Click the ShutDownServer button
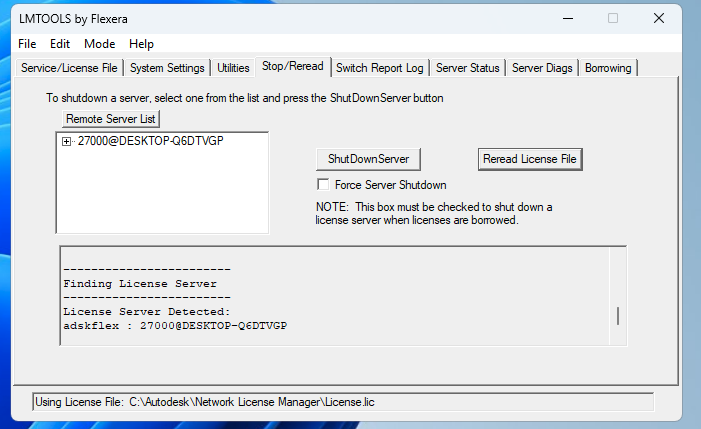The width and height of the screenshot is (701, 429). pos(368,159)
